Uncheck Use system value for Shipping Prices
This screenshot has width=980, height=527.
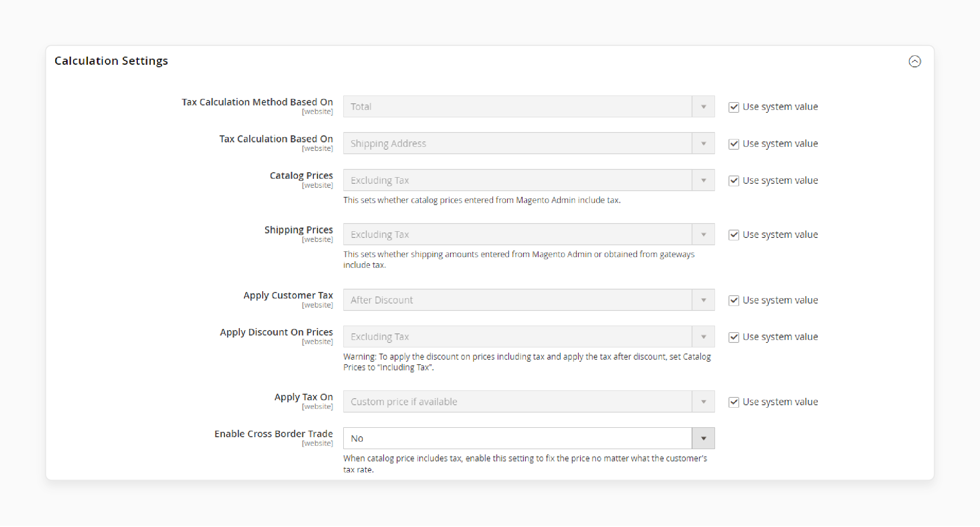733,235
